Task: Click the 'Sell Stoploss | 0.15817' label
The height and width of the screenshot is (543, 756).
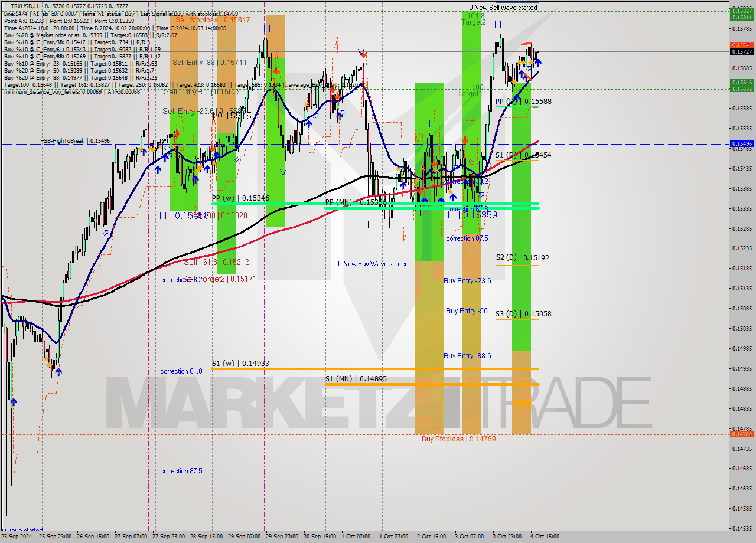Action: (213, 19)
